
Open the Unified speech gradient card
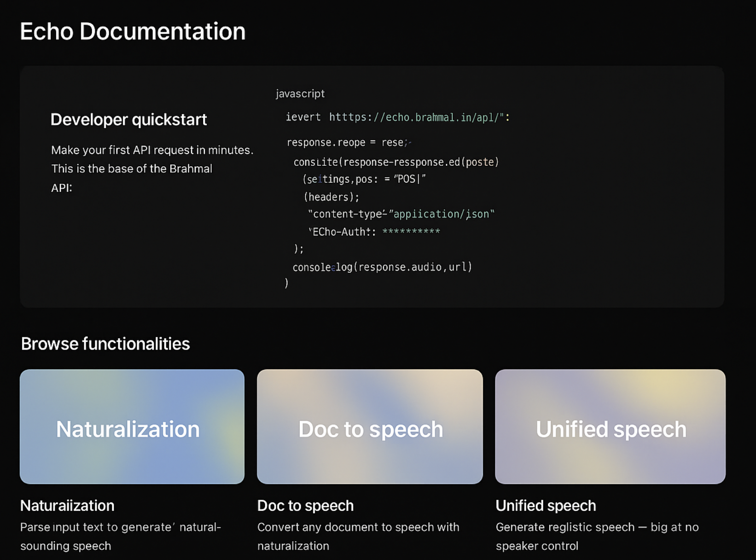point(610,426)
